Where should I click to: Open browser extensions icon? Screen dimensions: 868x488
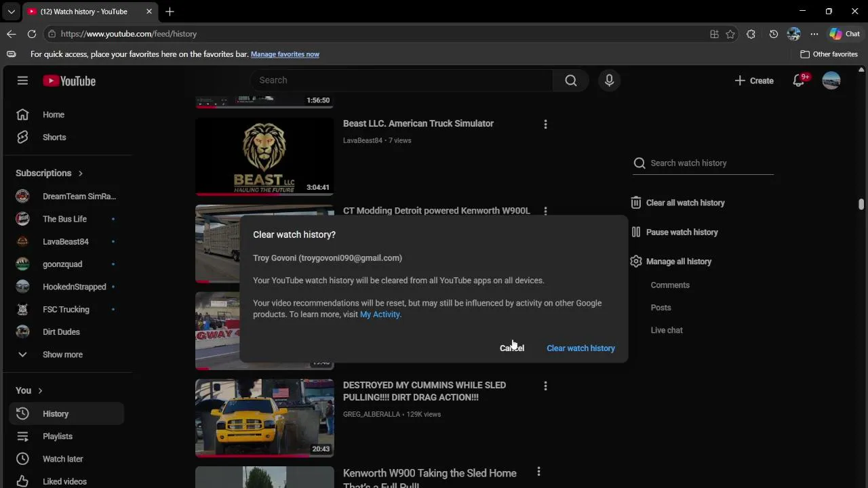[x=751, y=34]
